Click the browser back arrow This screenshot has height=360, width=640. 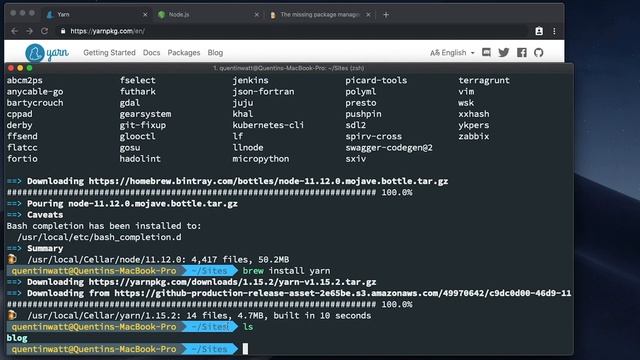[x=15, y=31]
